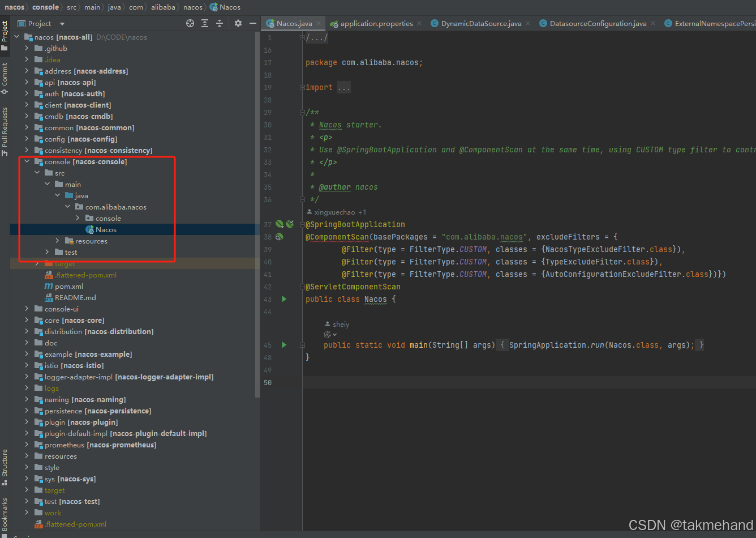Select persistence [nacos-persistence] module
This screenshot has height=538, width=756.
(98, 411)
